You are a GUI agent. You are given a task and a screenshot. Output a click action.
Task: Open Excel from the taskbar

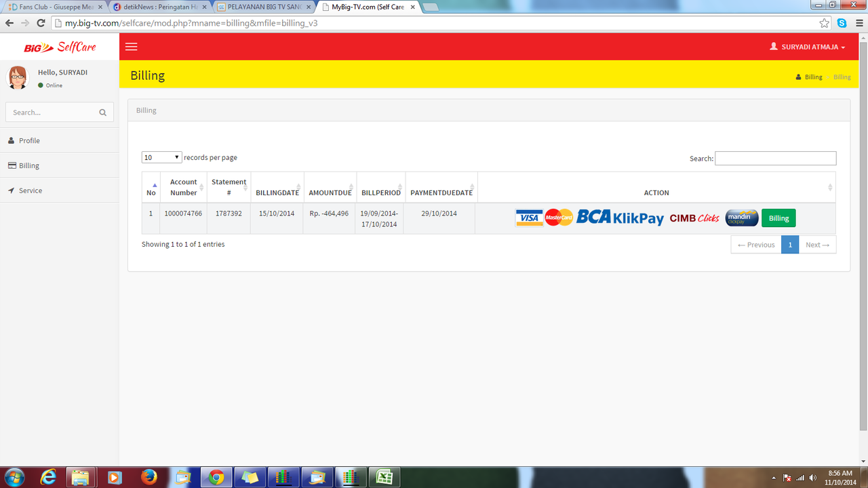coord(384,477)
